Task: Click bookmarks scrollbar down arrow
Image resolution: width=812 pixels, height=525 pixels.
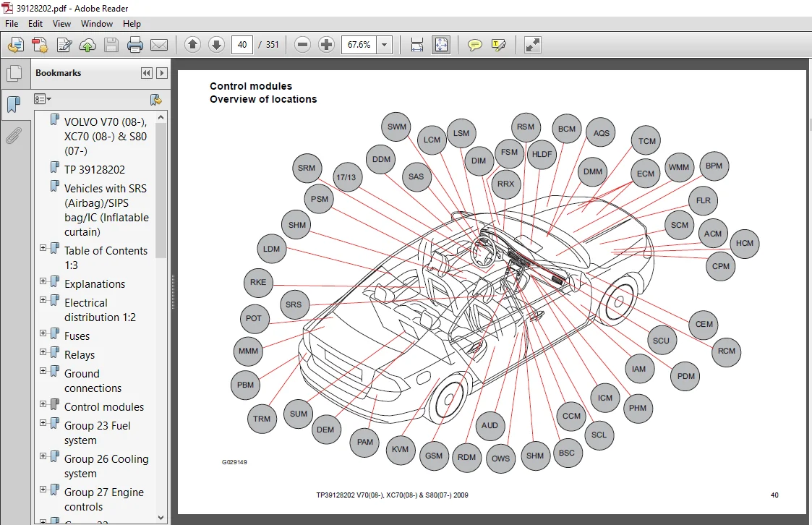Action: click(x=161, y=517)
